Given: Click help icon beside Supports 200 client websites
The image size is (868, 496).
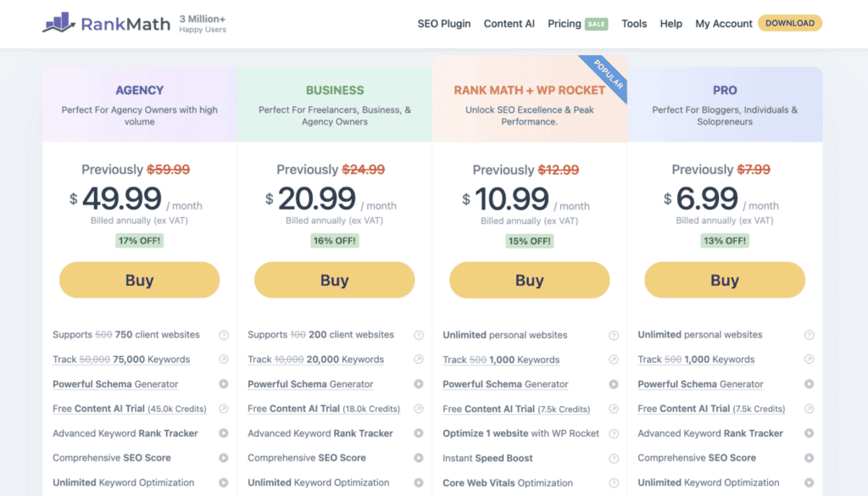Looking at the screenshot, I should [419, 335].
